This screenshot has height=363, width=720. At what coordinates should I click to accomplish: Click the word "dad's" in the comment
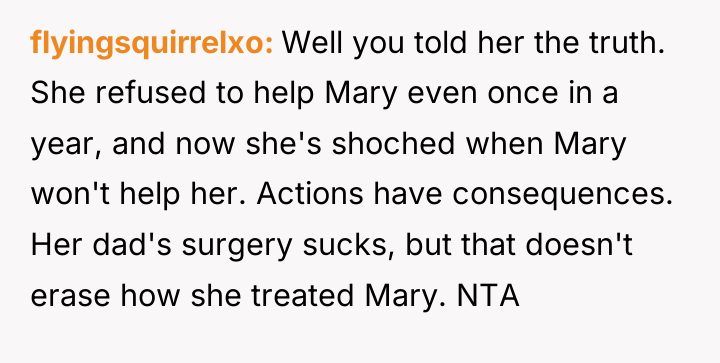[x=132, y=245]
